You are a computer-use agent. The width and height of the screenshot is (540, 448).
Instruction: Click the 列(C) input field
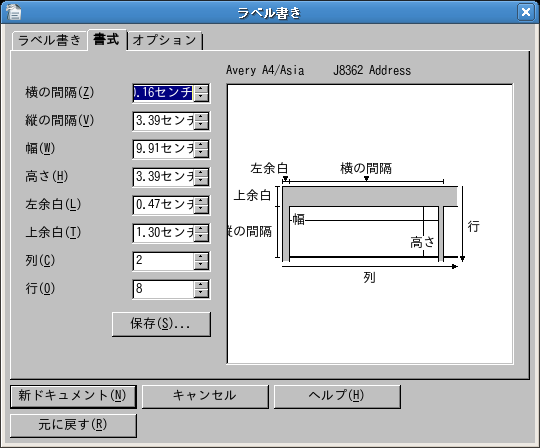pos(163,261)
